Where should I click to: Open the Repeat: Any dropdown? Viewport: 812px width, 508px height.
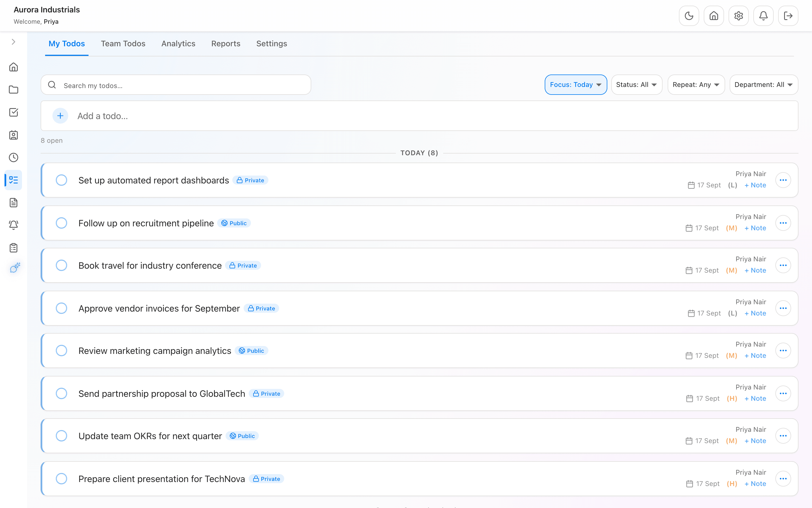coord(696,85)
